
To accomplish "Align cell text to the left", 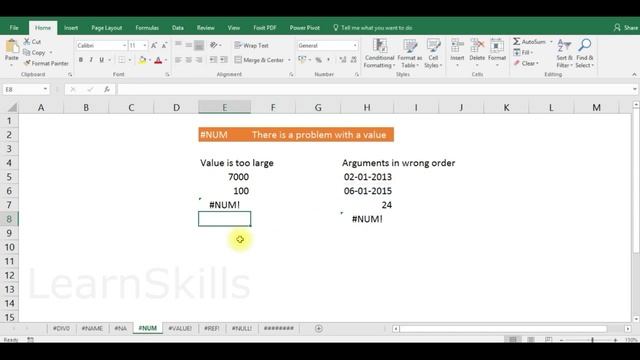I will 178,60.
